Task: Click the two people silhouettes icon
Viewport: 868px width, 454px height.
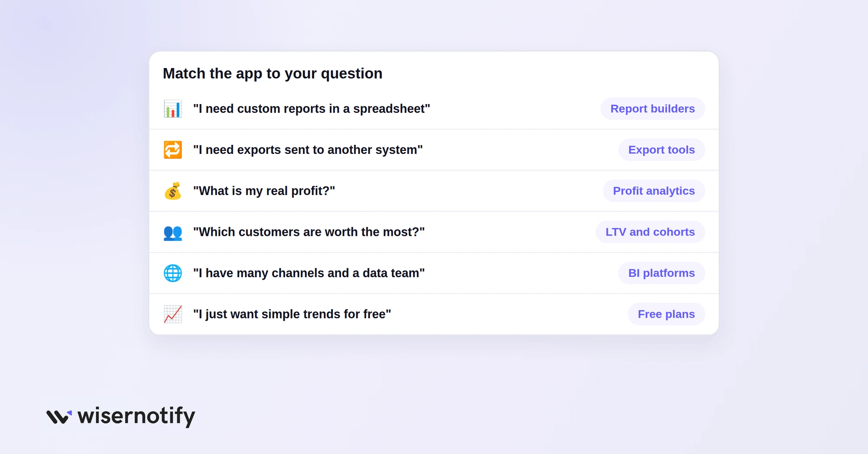Action: (173, 232)
